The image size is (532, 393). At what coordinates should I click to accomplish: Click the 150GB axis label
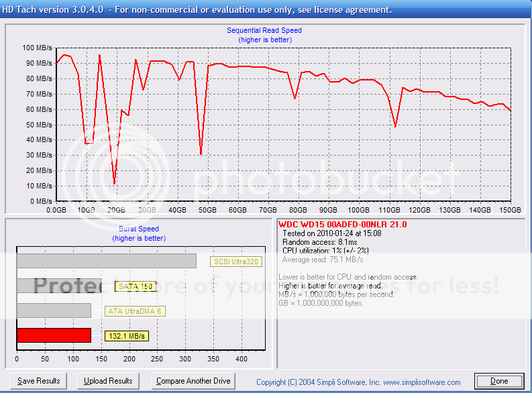[x=510, y=210]
